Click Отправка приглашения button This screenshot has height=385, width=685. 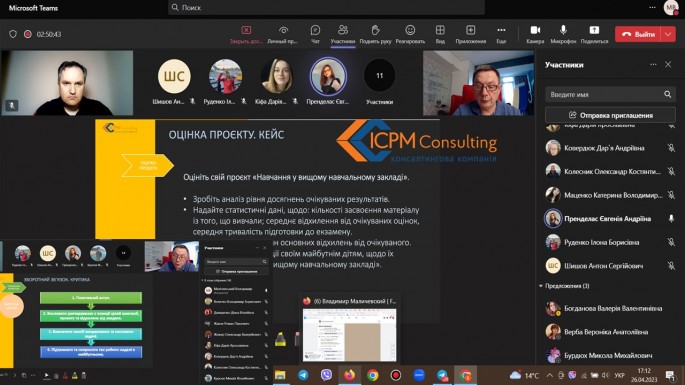click(610, 115)
